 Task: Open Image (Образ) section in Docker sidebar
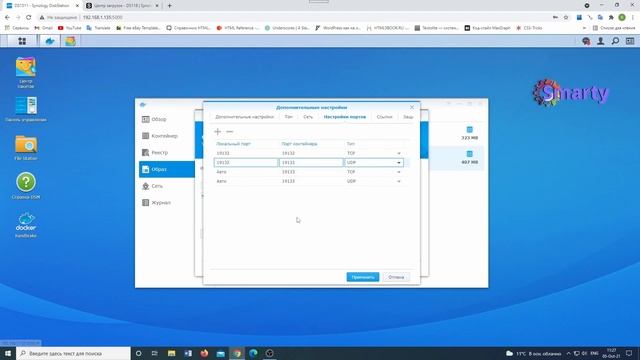pyautogui.click(x=167, y=169)
